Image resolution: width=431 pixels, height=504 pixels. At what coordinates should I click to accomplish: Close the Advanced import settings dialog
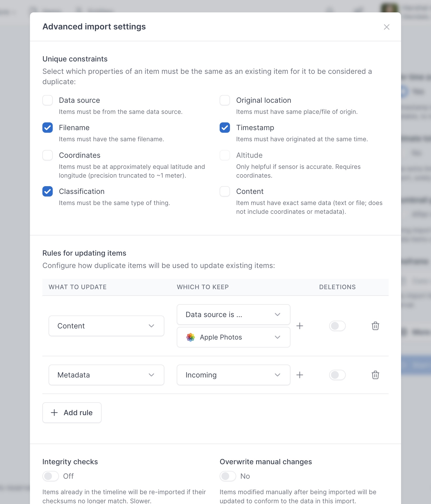tap(387, 27)
